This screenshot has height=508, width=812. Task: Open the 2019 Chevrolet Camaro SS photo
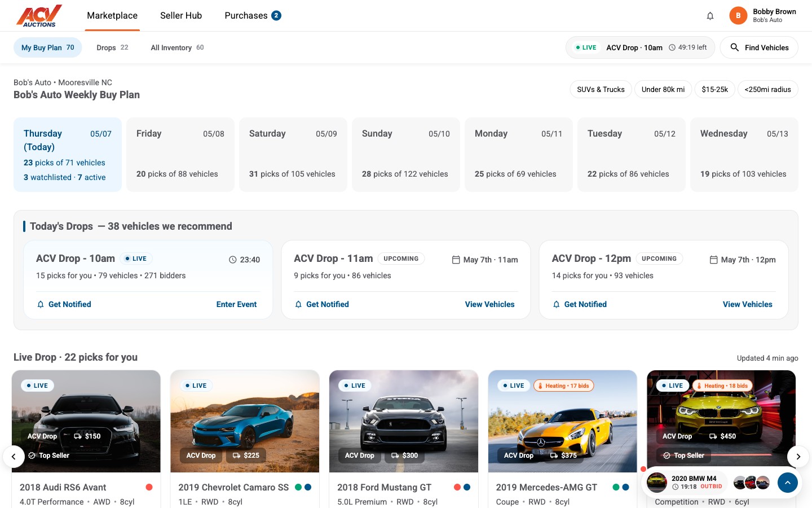[x=245, y=421]
